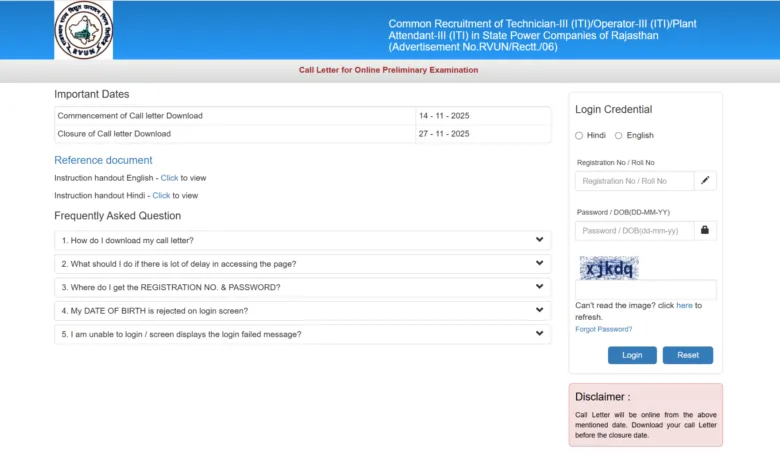The height and width of the screenshot is (470, 780).
Task: Click the RVUN logo emblem
Action: tap(84, 30)
